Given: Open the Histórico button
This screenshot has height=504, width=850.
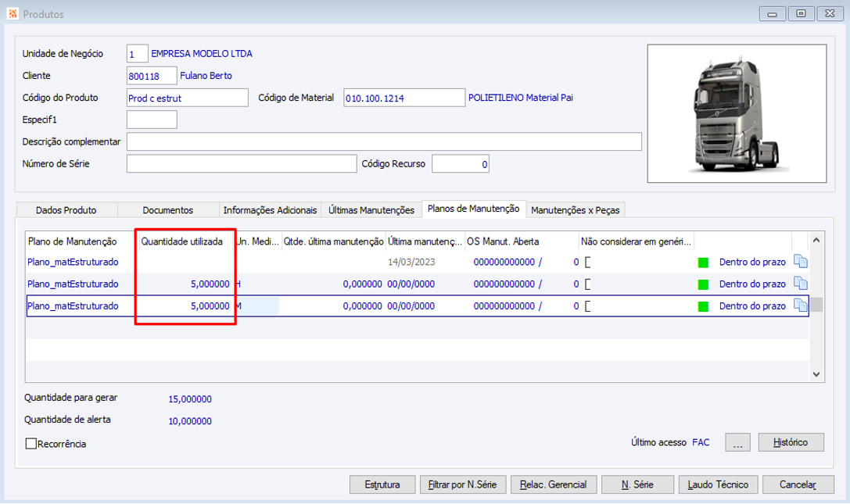Looking at the screenshot, I should 791,442.
